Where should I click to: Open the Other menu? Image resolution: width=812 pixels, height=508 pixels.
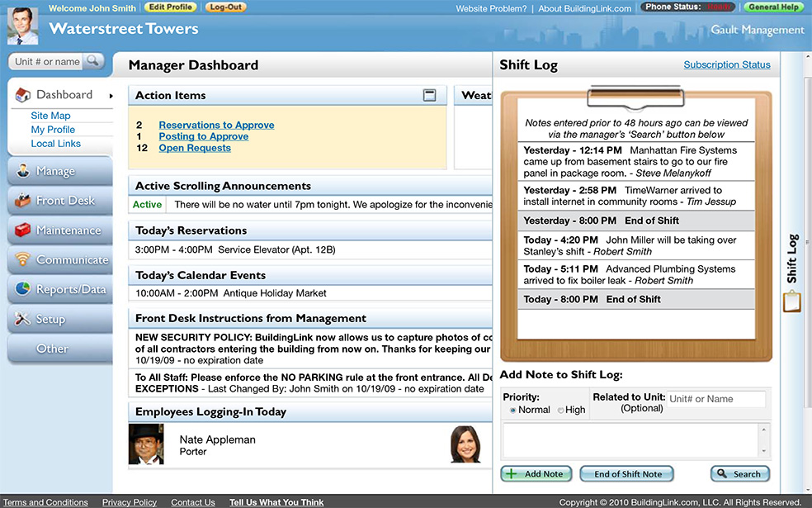click(x=60, y=349)
